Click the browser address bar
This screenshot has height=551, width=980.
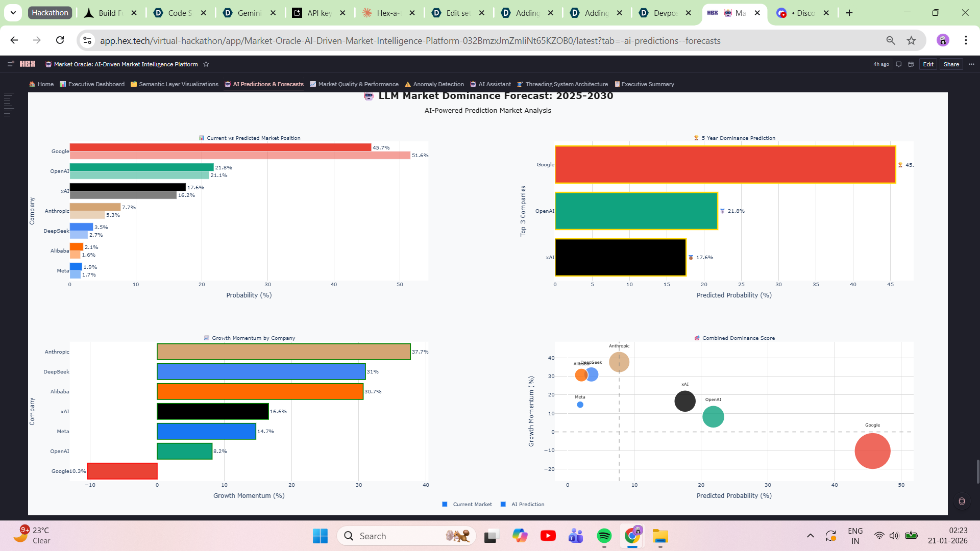pyautogui.click(x=408, y=40)
